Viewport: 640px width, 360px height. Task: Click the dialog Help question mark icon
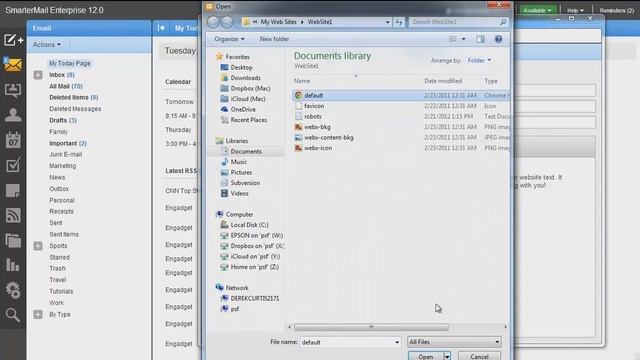[498, 39]
